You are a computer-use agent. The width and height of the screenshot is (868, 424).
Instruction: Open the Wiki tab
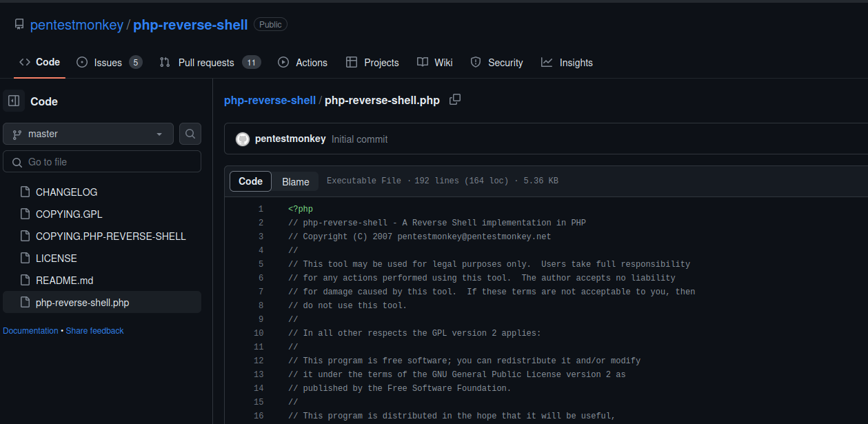pos(435,63)
